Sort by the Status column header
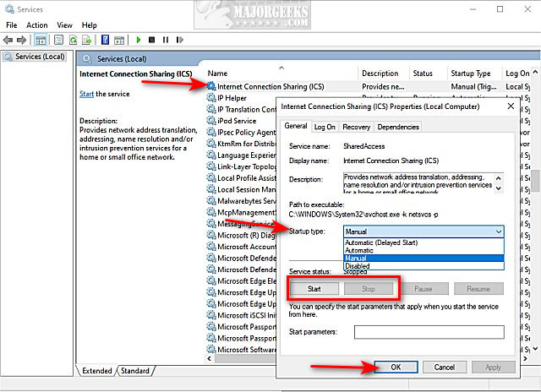Viewport: 541px width, 392px height. [x=428, y=73]
